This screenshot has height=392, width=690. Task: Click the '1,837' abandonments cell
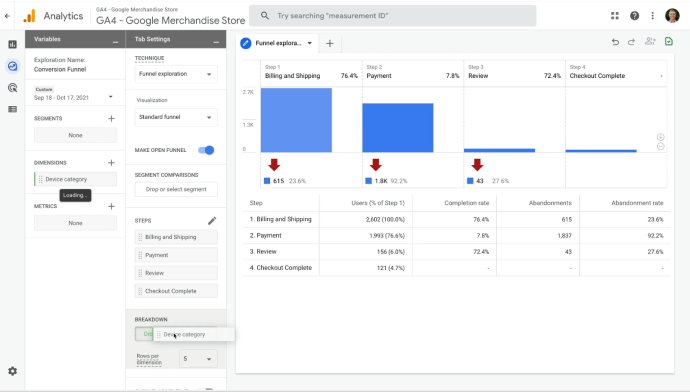pyautogui.click(x=565, y=235)
